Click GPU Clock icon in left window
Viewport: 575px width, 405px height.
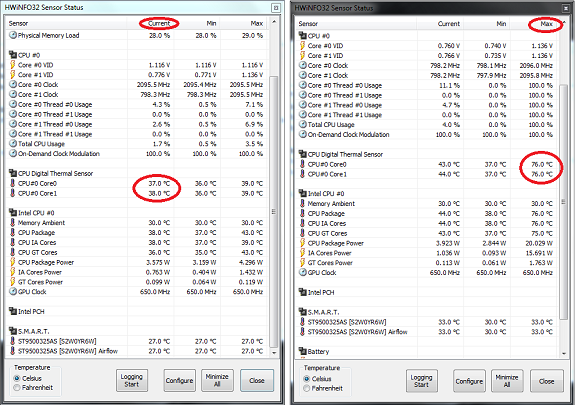13,292
